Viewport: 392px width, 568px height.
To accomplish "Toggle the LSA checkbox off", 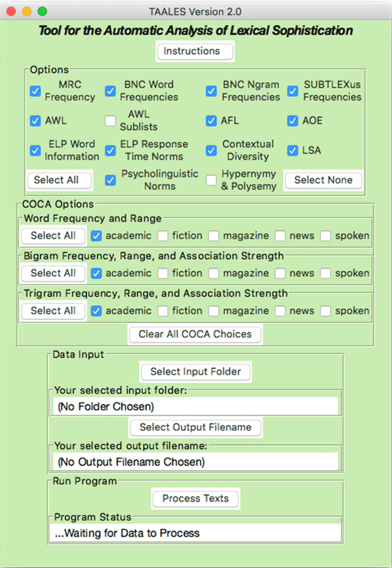I will (292, 150).
